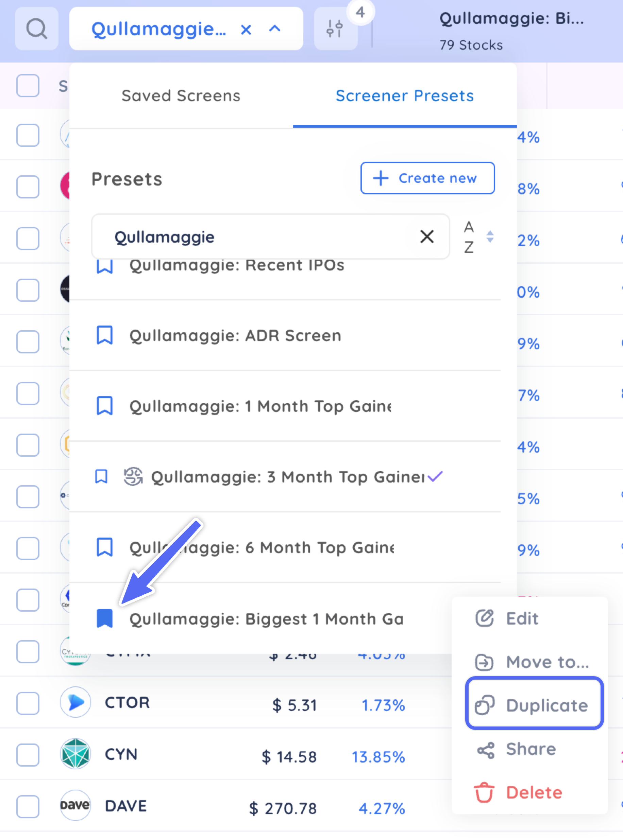Viewport: 623px width, 840px height.
Task: Clear the Qullamaggie preset search text
Action: (x=427, y=237)
